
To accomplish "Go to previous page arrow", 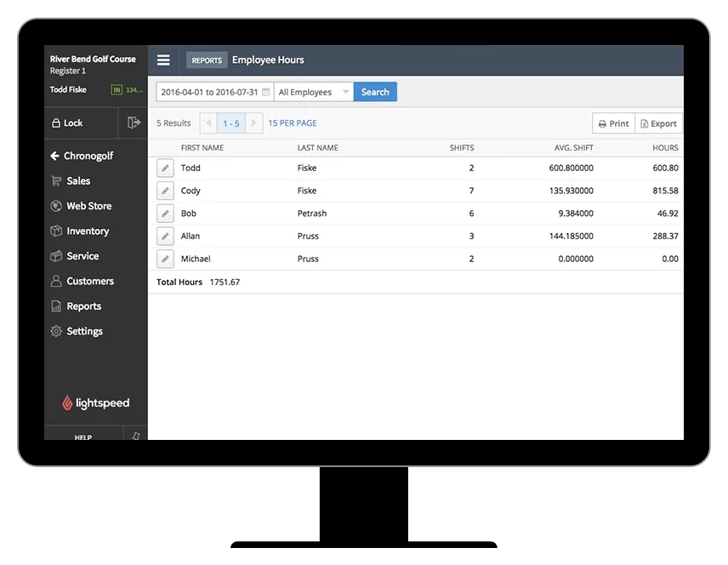I will [x=208, y=123].
